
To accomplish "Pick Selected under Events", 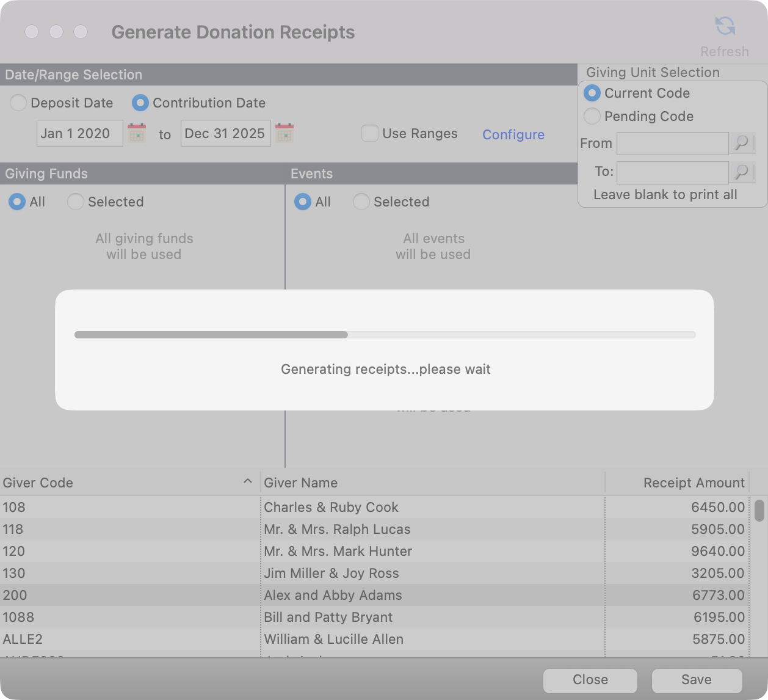I will pos(361,202).
